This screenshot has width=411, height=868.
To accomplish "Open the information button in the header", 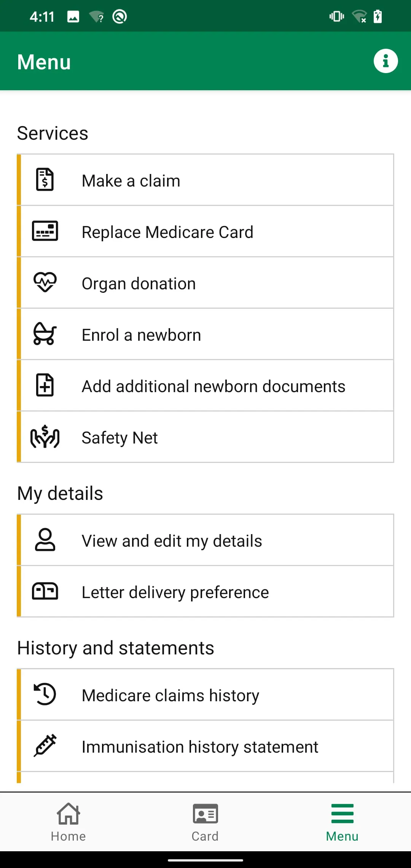I will click(386, 61).
